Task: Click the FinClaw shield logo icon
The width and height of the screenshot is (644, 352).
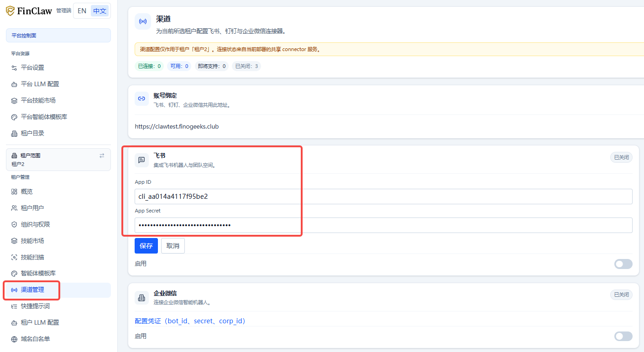Action: click(10, 10)
